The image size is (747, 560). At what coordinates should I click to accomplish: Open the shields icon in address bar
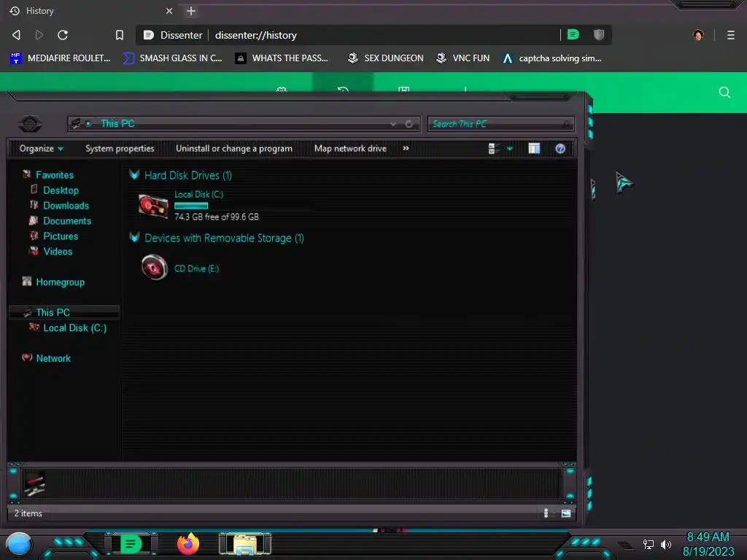[x=599, y=34]
